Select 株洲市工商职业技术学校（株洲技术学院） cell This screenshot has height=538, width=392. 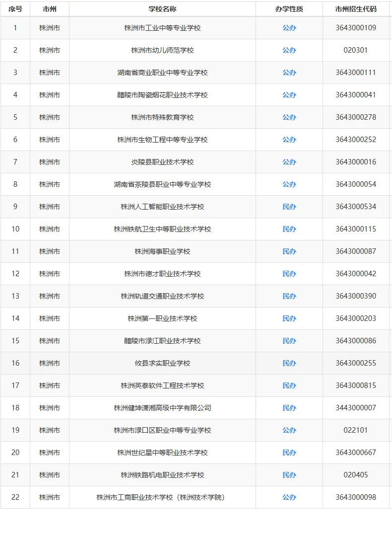162,497
